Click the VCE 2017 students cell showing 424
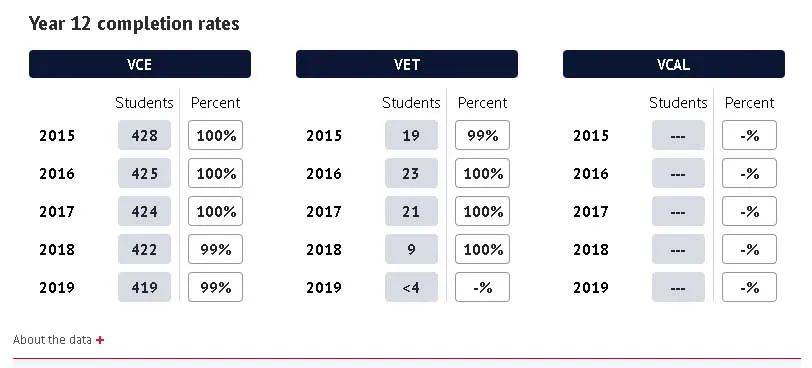 tap(144, 211)
